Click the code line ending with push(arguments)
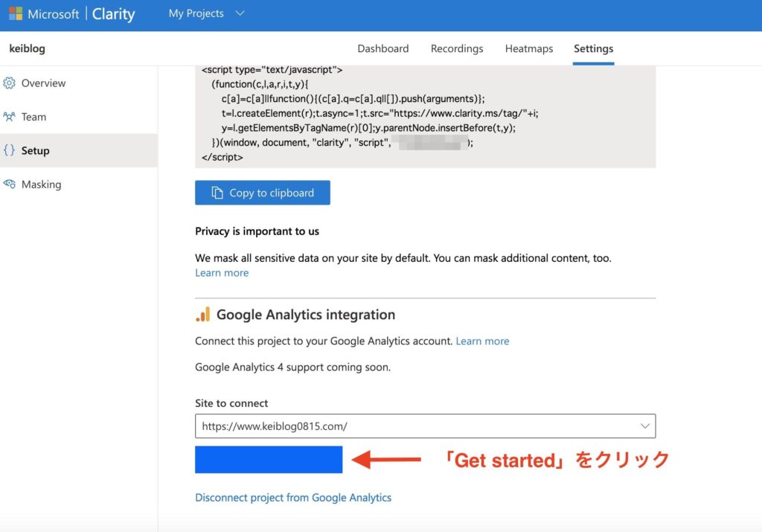The image size is (762, 532). [353, 99]
